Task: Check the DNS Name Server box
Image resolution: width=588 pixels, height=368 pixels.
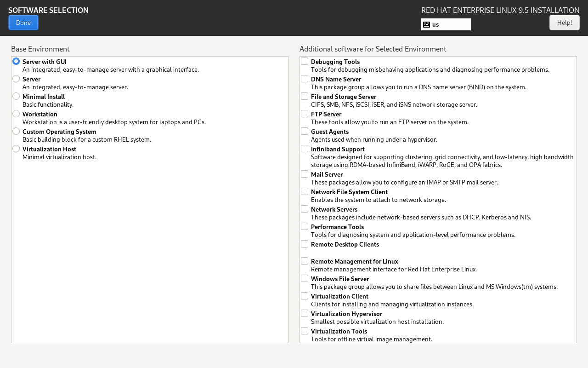Action: click(x=305, y=79)
